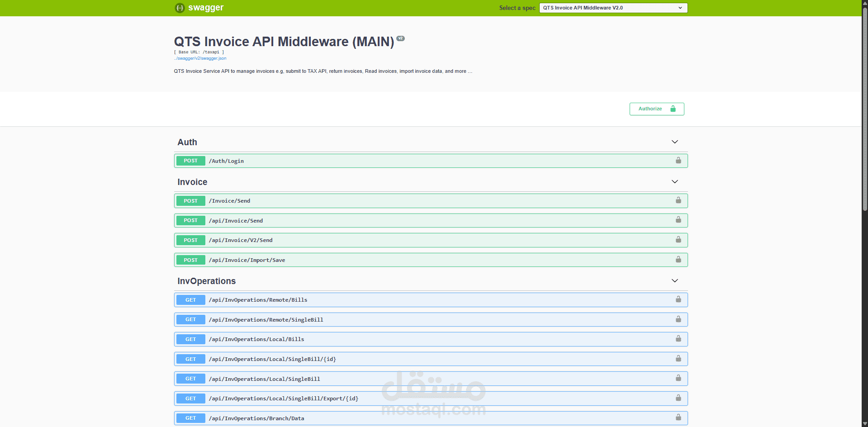Click the scrollbar down arrow

[865, 423]
